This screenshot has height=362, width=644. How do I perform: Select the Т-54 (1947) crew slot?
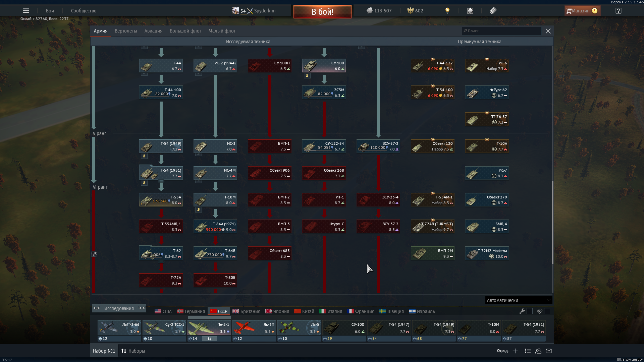click(389, 331)
